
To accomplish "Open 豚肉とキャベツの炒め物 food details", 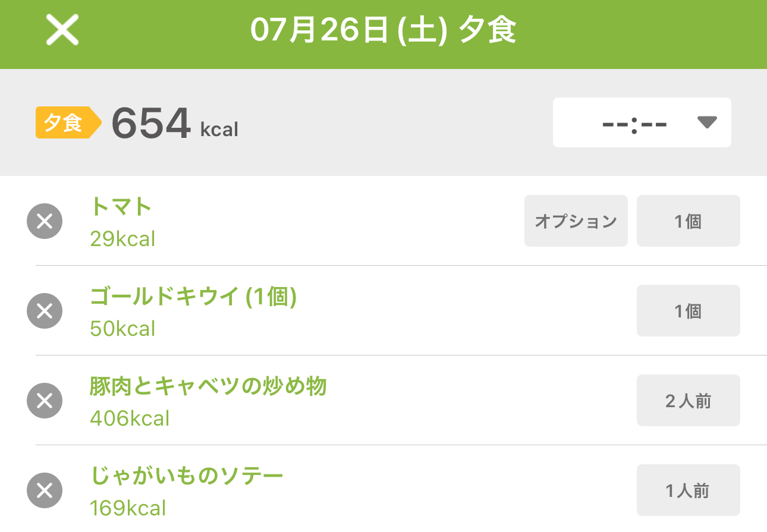I will point(208,386).
